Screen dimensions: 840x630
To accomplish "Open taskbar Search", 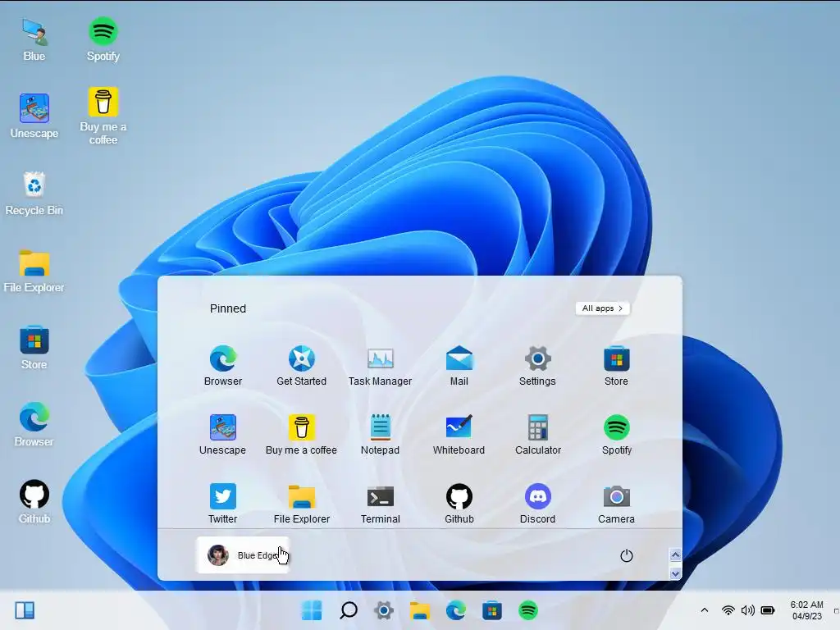I will [348, 610].
